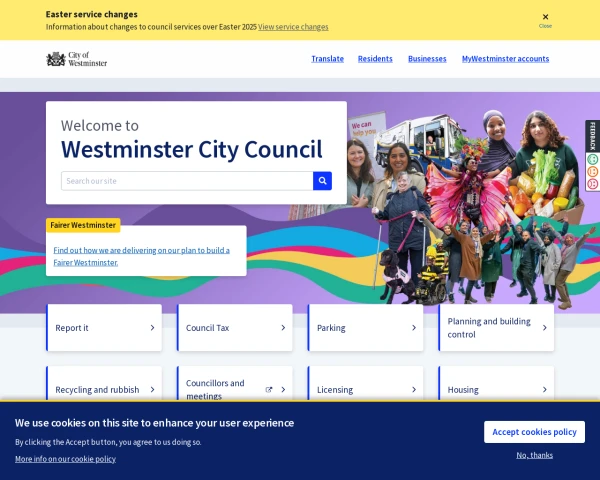Open MyWestminster accounts

click(505, 59)
